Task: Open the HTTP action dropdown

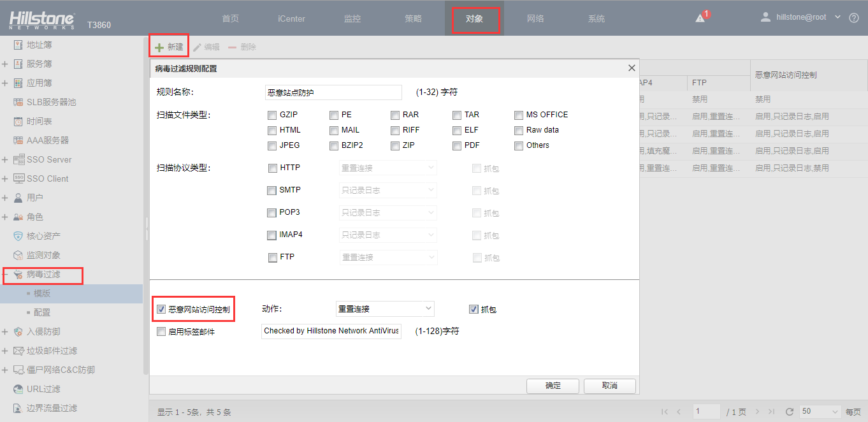Action: coord(387,168)
